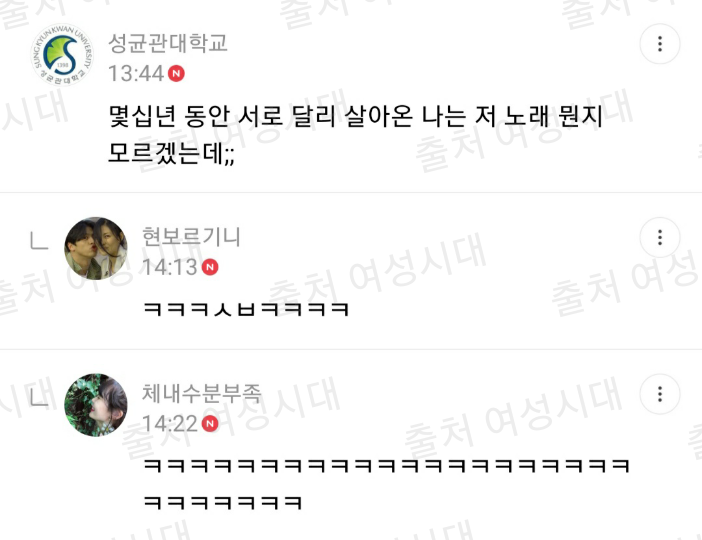Viewport: 702px width, 540px height.
Task: Click the new badge beside 14:22
Action: click(x=210, y=424)
